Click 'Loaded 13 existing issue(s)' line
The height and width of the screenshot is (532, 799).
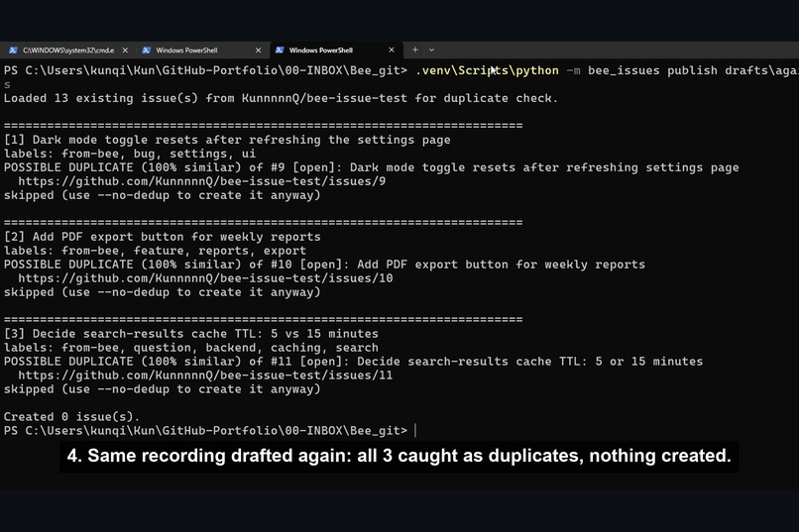pyautogui.click(x=281, y=98)
